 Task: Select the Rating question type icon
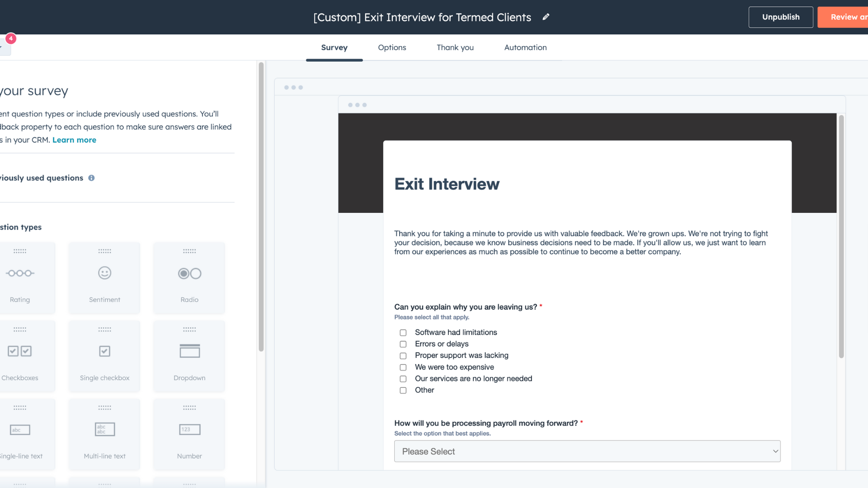tap(20, 273)
